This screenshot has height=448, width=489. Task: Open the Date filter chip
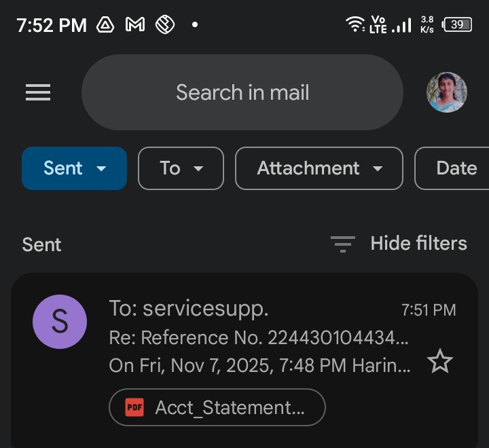[x=455, y=168]
